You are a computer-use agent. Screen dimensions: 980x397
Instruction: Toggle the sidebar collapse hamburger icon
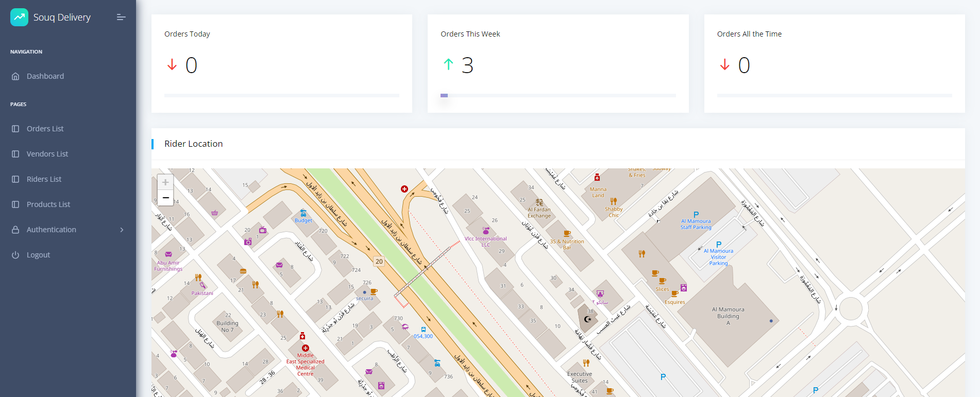click(x=121, y=17)
